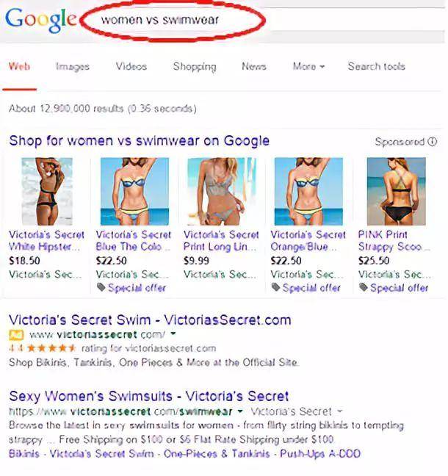Open Sexy Women's Swimsuits result title
This screenshot has height=476, width=448.
(x=149, y=396)
